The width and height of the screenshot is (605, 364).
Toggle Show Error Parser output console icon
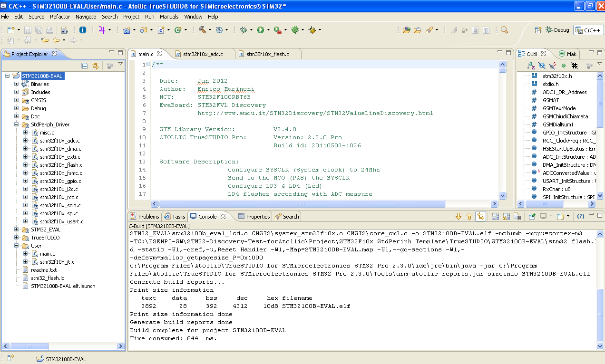click(481, 216)
